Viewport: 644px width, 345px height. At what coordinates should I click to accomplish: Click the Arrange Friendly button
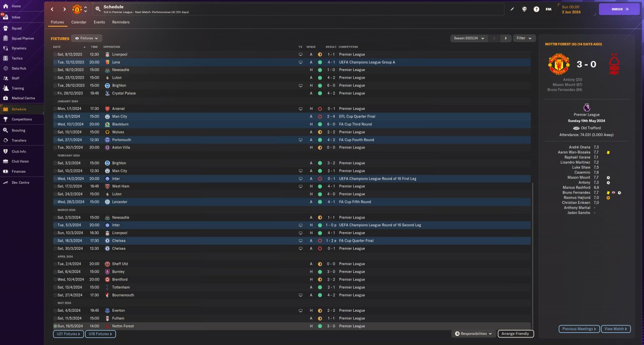click(516, 333)
